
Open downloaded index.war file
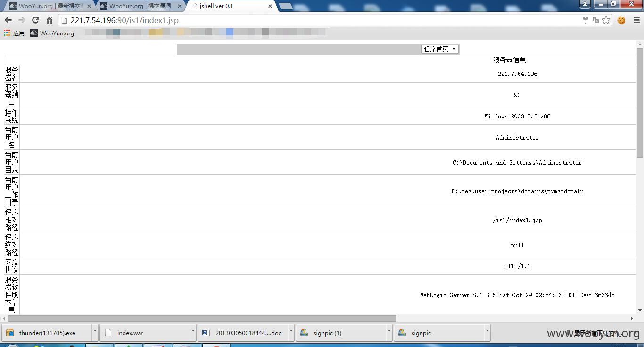[145, 333]
